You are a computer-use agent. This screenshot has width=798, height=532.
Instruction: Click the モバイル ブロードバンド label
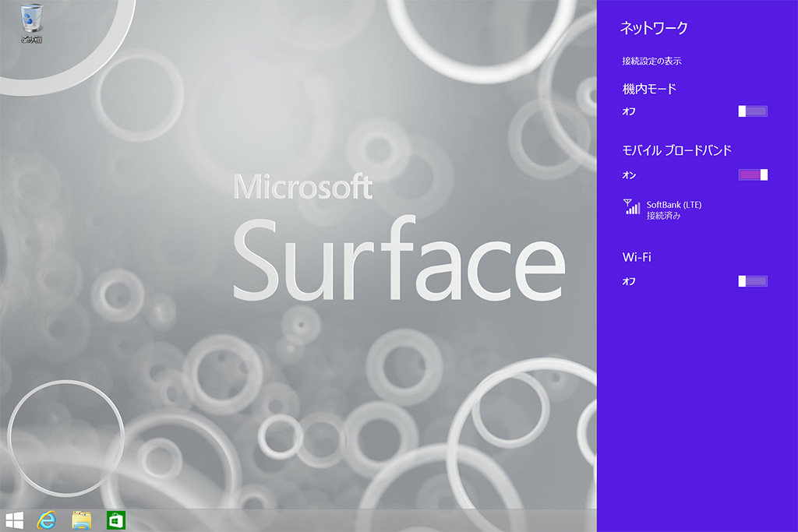point(677,150)
